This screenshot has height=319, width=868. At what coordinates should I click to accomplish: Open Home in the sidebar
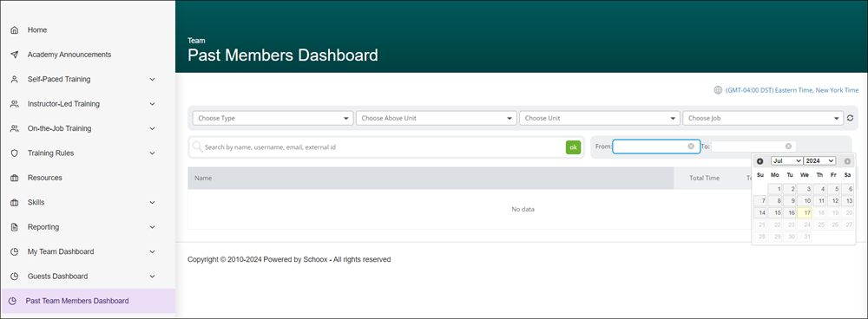[x=37, y=29]
